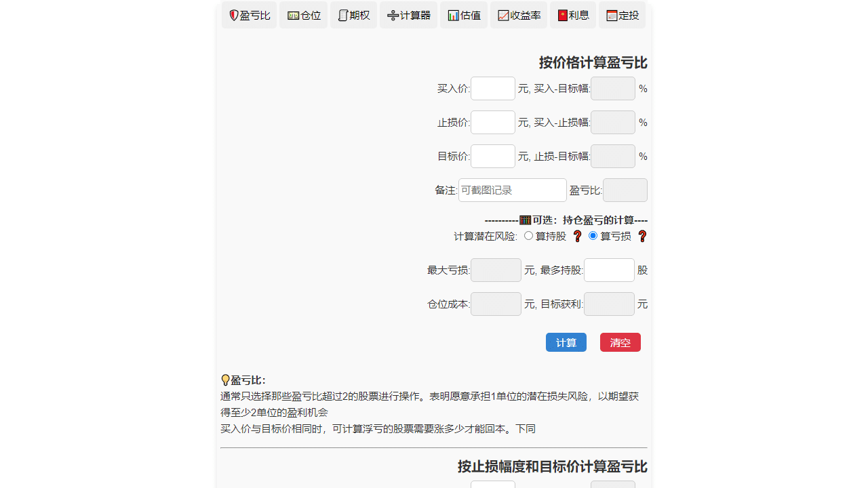Click the 止损价 input field
The height and width of the screenshot is (488, 868).
pyautogui.click(x=493, y=123)
